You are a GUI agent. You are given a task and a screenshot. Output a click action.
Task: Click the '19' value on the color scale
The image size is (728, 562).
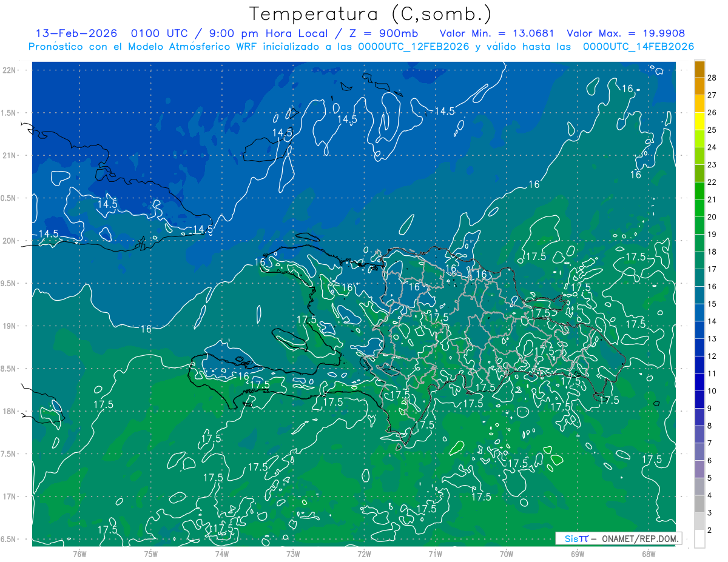coord(712,234)
